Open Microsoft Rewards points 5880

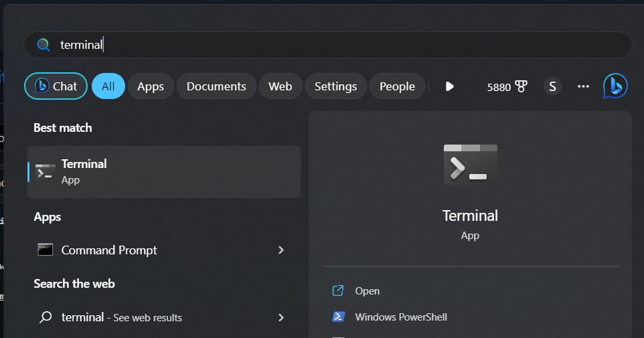(x=507, y=86)
